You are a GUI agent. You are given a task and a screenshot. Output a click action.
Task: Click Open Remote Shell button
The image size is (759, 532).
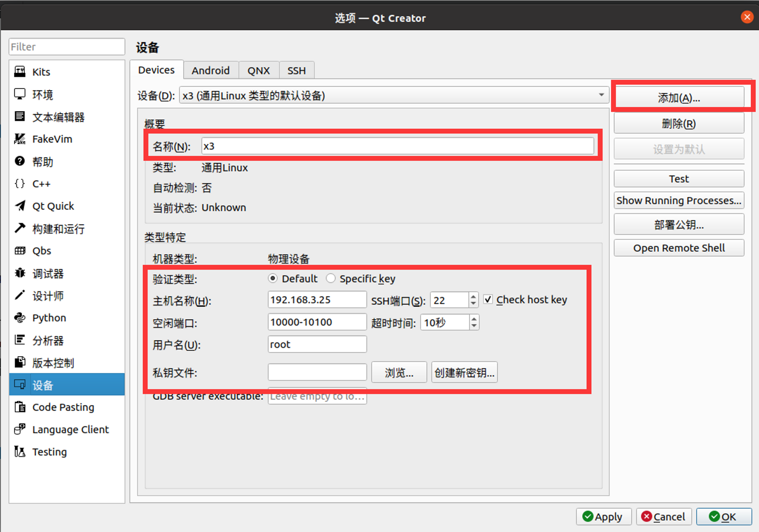pos(679,248)
